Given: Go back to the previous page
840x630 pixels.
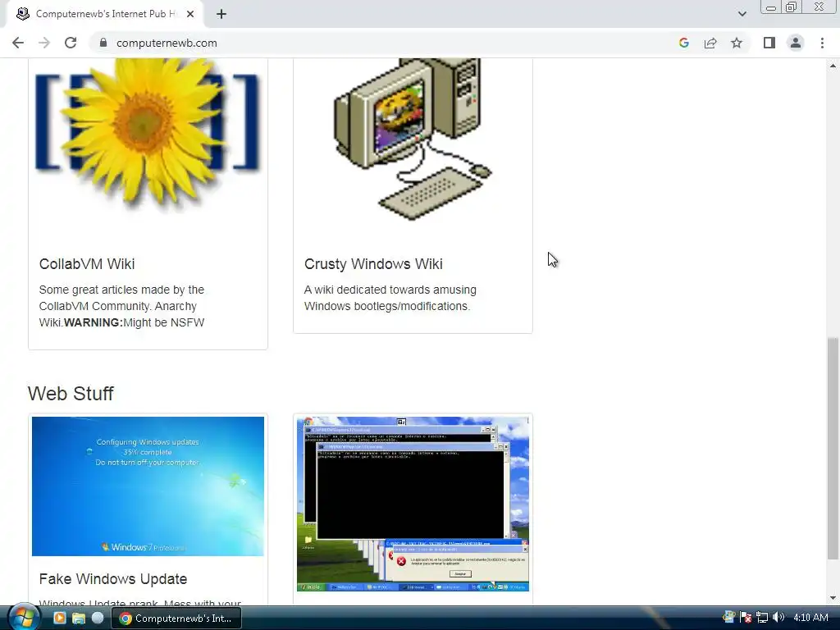Looking at the screenshot, I should (x=18, y=43).
